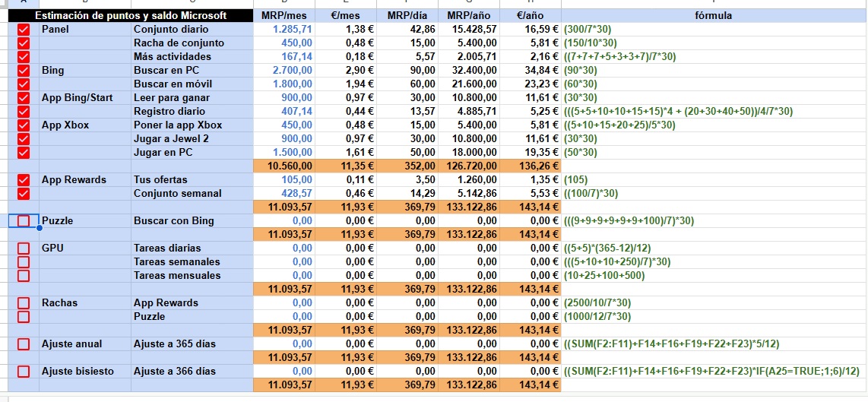The image size is (868, 402).
Task: Uncheck the Conjunto semanal checkbox
Action: tap(24, 193)
